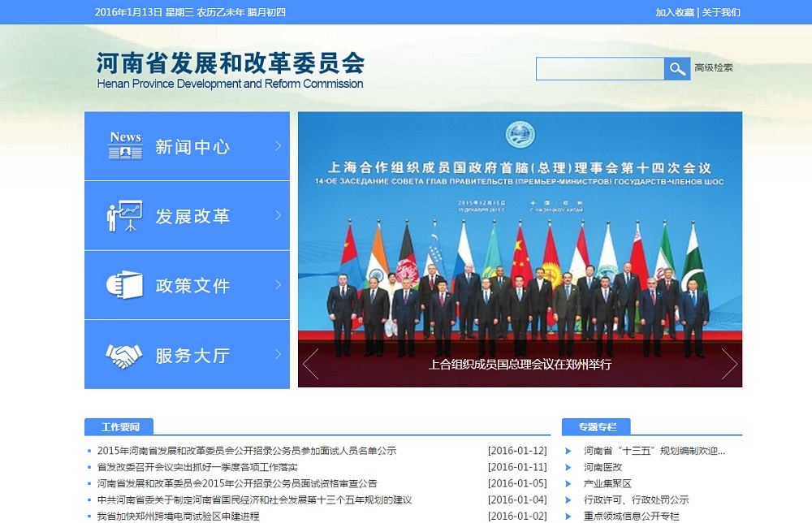Select the 专题专栏 tab
The image size is (812, 523).
pyautogui.click(x=597, y=427)
